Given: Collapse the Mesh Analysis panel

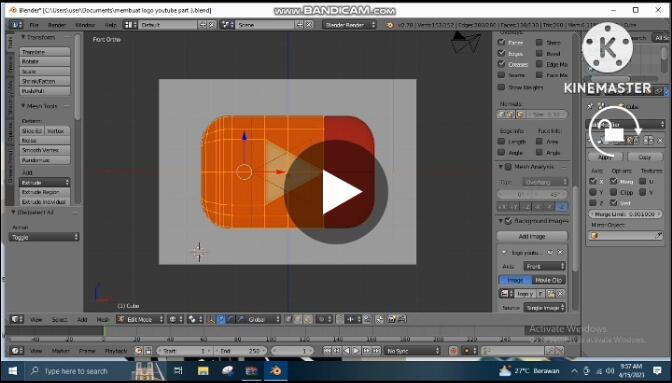Looking at the screenshot, I should (501, 167).
